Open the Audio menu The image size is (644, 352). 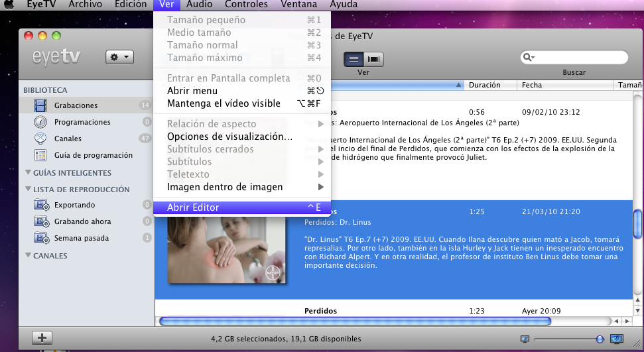pyautogui.click(x=199, y=5)
